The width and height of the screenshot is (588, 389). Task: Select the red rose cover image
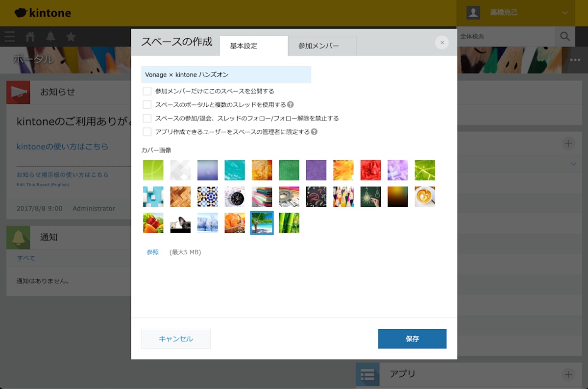[x=370, y=170]
